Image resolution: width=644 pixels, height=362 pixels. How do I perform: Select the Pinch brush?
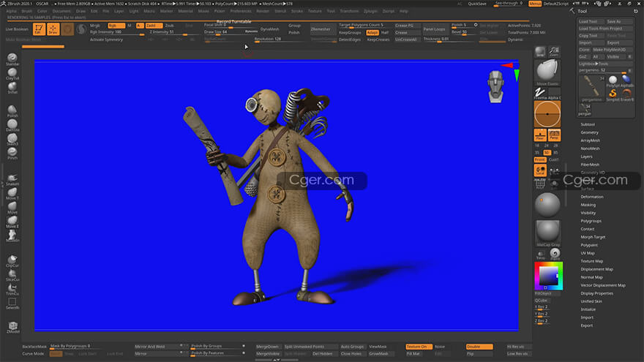pyautogui.click(x=12, y=153)
